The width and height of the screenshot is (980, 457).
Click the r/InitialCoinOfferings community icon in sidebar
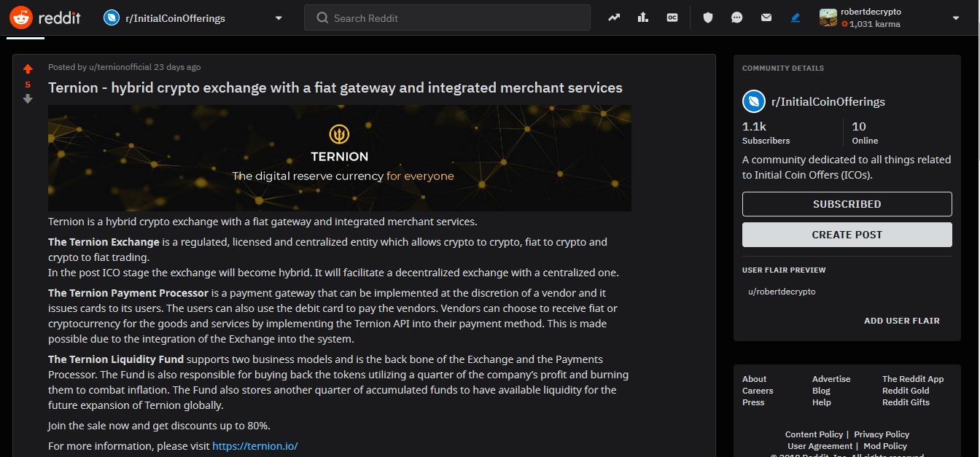click(x=753, y=101)
